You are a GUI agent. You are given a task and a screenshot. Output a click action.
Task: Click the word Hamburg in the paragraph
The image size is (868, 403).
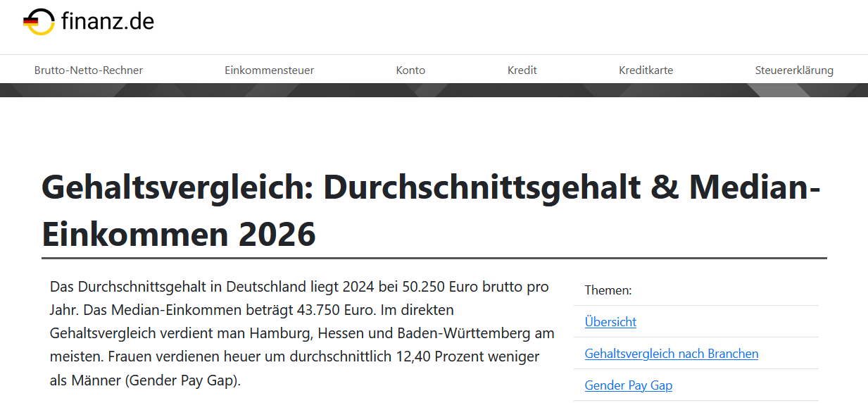coord(282,333)
